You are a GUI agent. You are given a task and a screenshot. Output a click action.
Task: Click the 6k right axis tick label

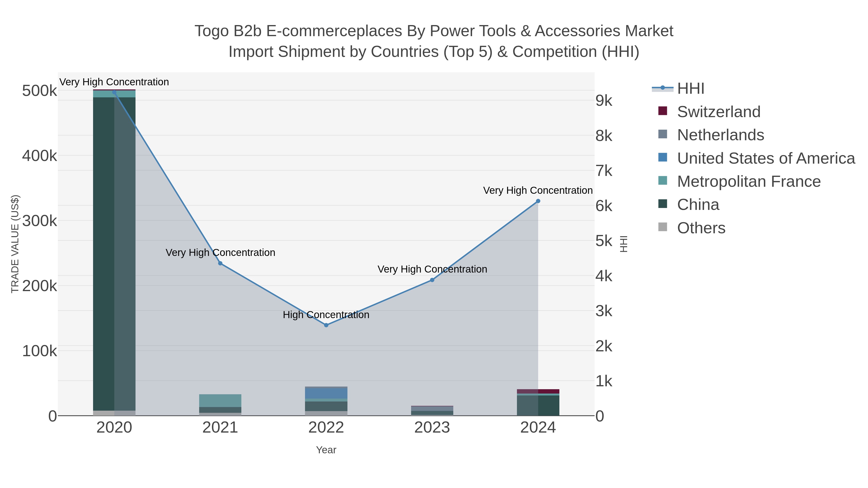[x=604, y=206]
